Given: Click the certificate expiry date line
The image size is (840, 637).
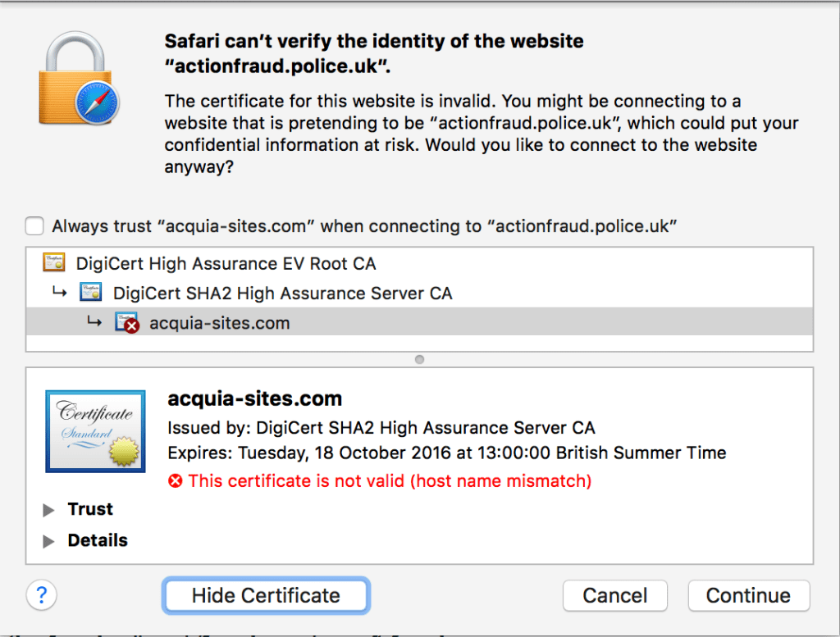Looking at the screenshot, I should pyautogui.click(x=446, y=453).
